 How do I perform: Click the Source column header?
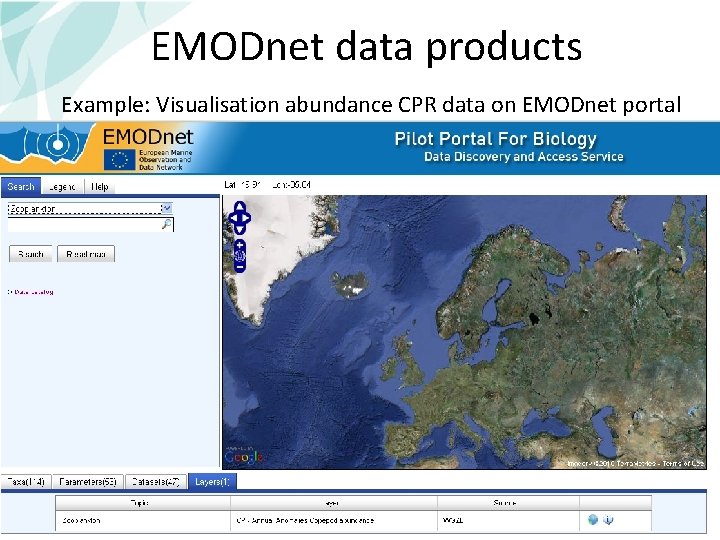tap(508, 503)
